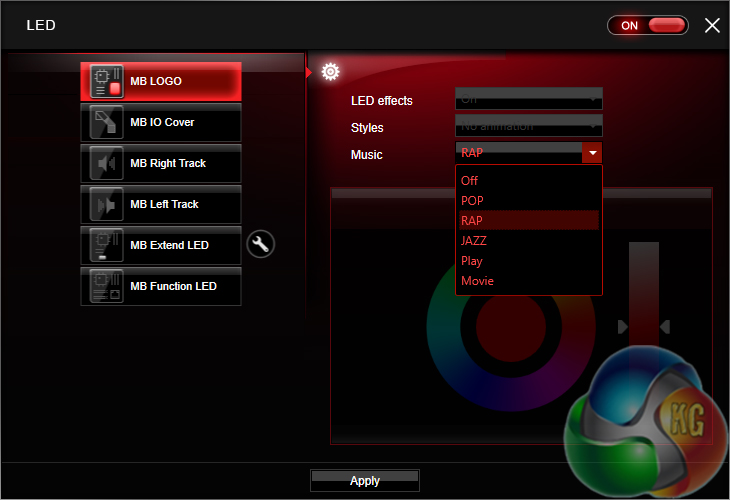Select the MB LOGO zone
This screenshot has width=730, height=500.
tap(161, 81)
